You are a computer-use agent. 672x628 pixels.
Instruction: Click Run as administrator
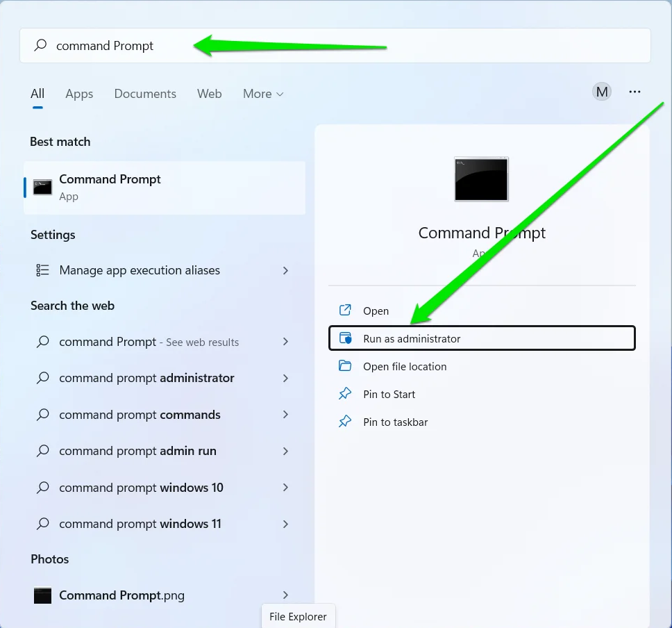point(482,338)
